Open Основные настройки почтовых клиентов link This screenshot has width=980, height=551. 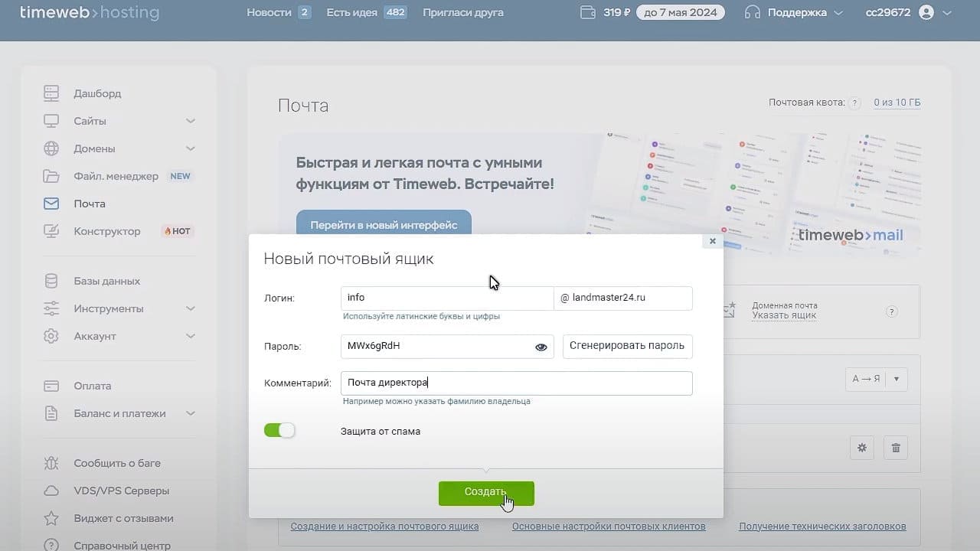(x=609, y=527)
